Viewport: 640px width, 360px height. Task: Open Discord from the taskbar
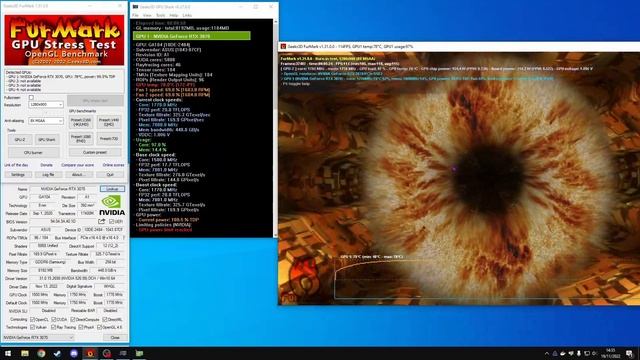tap(74, 353)
